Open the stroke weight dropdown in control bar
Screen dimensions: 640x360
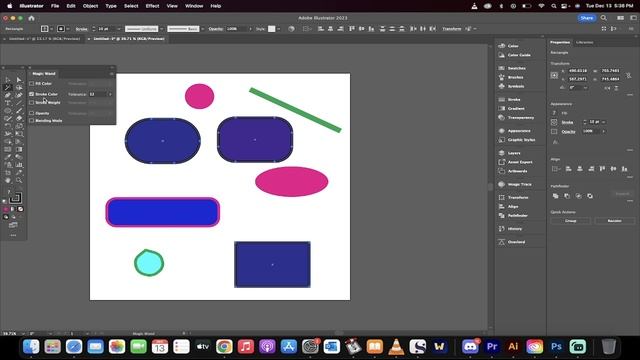point(119,29)
